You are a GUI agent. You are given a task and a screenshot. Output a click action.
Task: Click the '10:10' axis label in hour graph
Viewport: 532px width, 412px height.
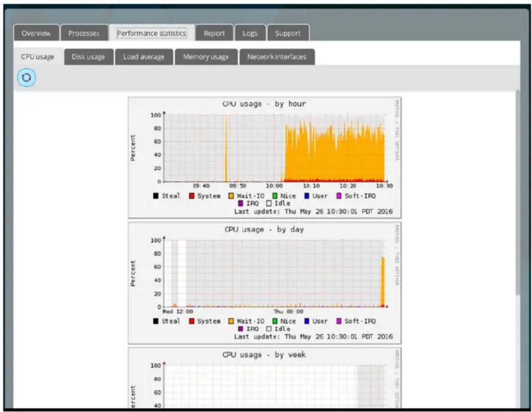tap(311, 186)
